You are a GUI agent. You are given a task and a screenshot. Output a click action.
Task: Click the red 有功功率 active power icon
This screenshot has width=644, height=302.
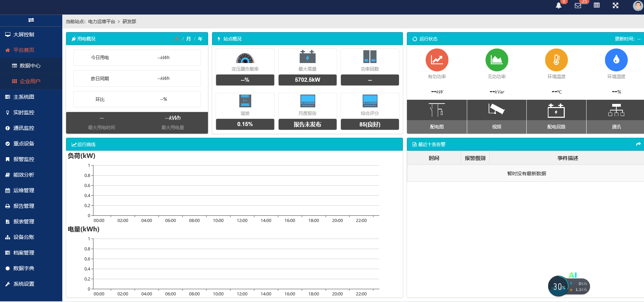[437, 60]
